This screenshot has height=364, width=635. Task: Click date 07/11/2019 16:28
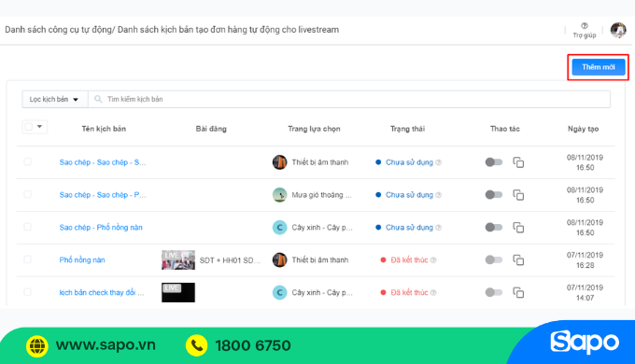tap(585, 260)
